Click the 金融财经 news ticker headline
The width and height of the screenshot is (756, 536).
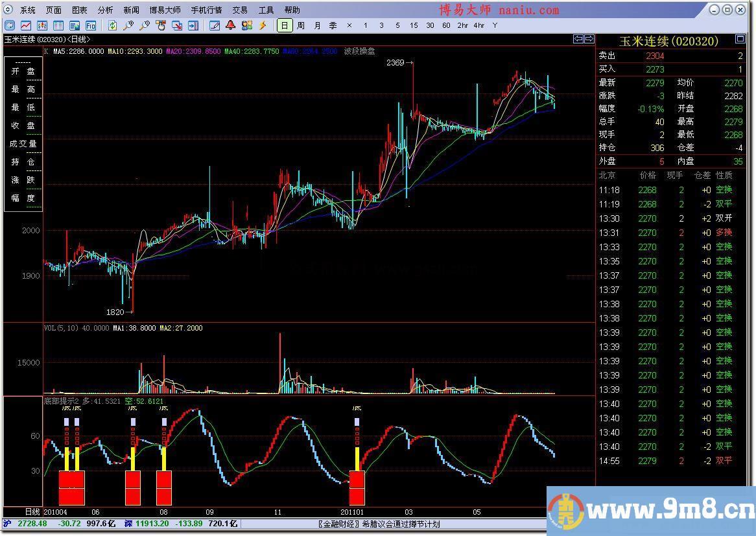(379, 524)
